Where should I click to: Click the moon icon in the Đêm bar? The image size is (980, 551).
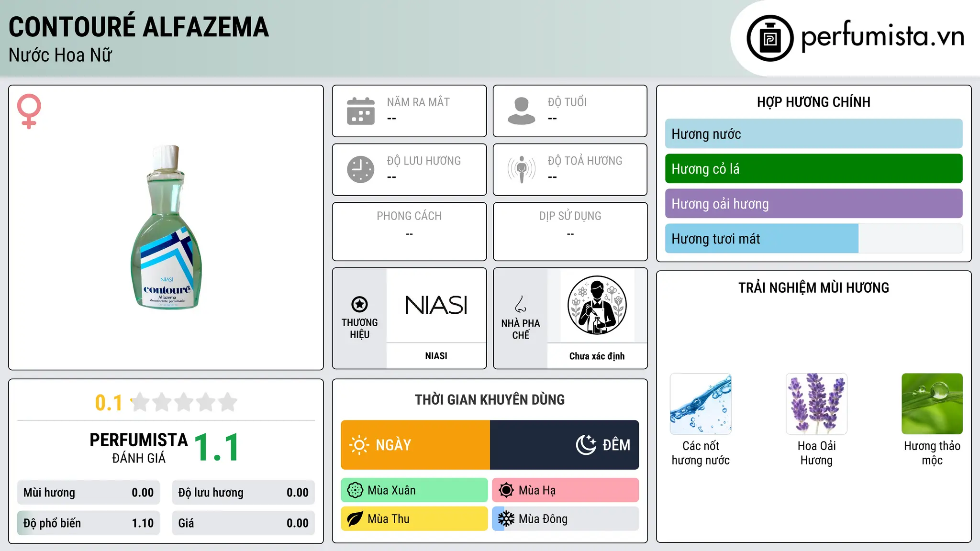pos(586,445)
